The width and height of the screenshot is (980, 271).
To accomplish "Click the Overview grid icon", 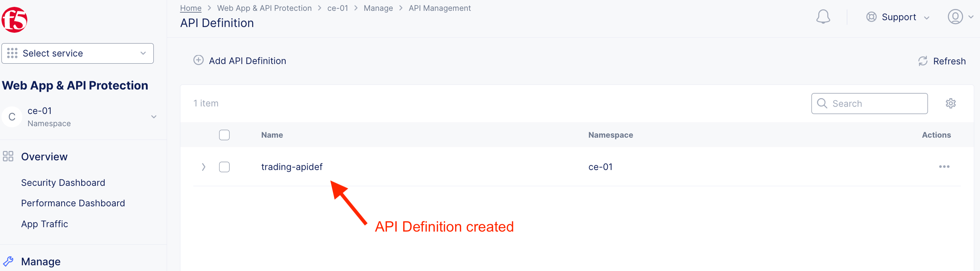I will coord(8,156).
